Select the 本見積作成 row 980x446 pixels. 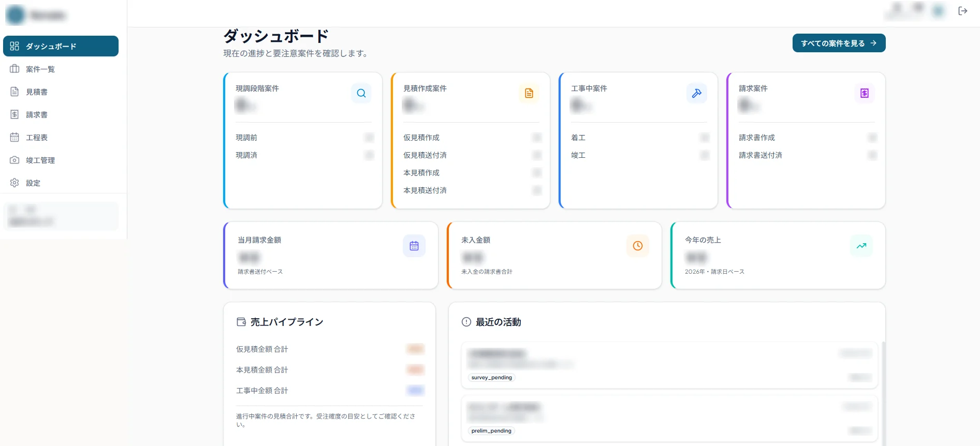[x=472, y=173]
